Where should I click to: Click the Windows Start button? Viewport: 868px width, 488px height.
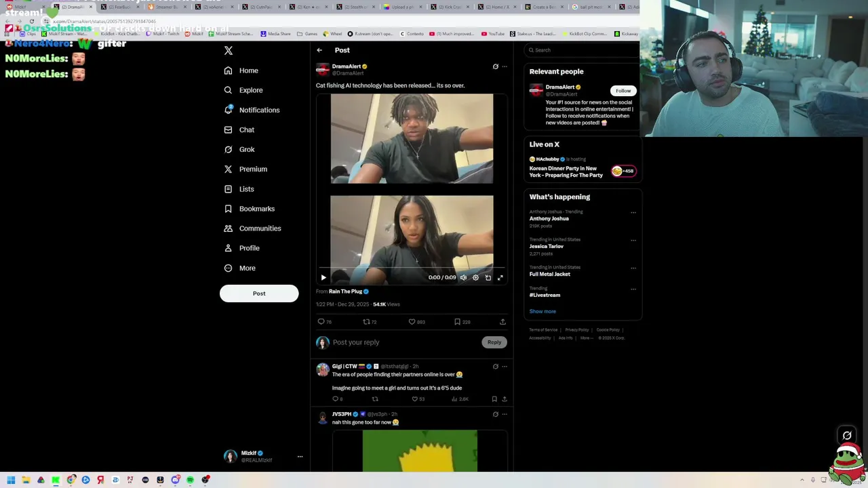coord(11,480)
